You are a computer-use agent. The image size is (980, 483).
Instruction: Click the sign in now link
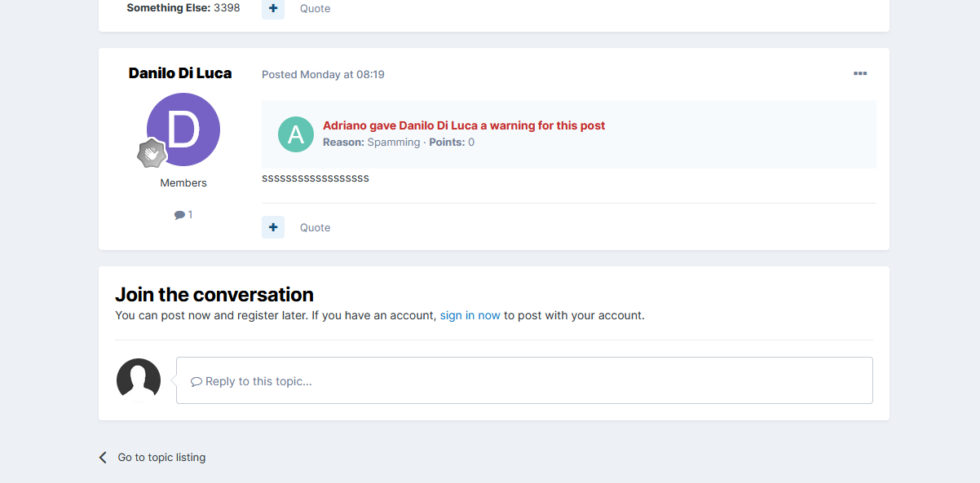tap(470, 315)
